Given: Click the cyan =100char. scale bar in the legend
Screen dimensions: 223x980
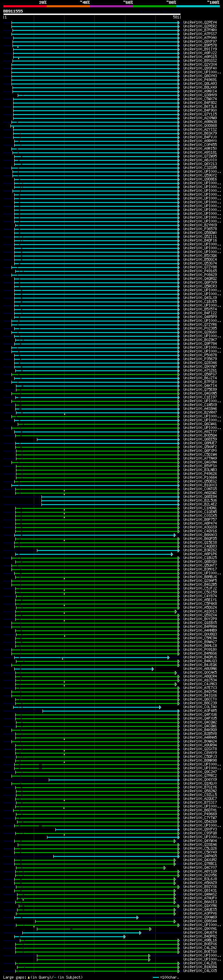Looking at the screenshot, I should coord(155,977).
